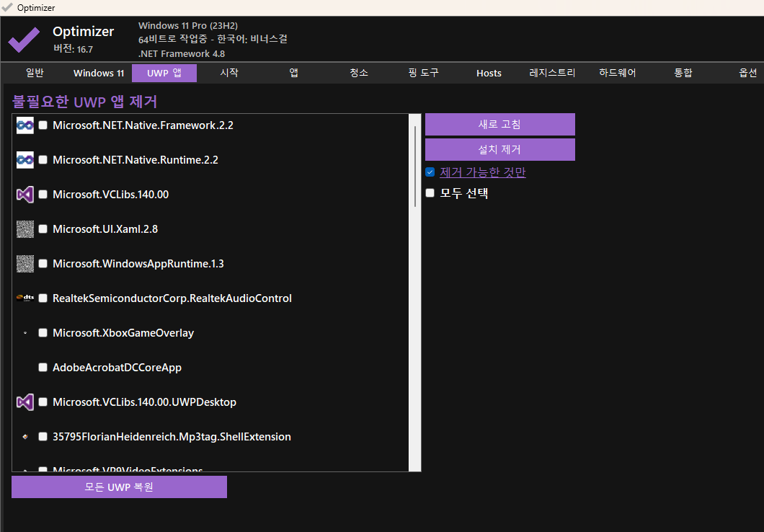Switch to the Windows 11 tab

point(99,73)
